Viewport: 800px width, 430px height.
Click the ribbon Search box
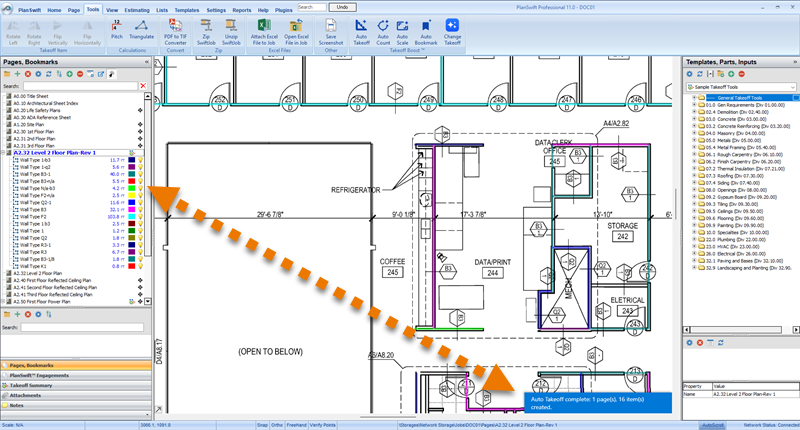point(312,7)
